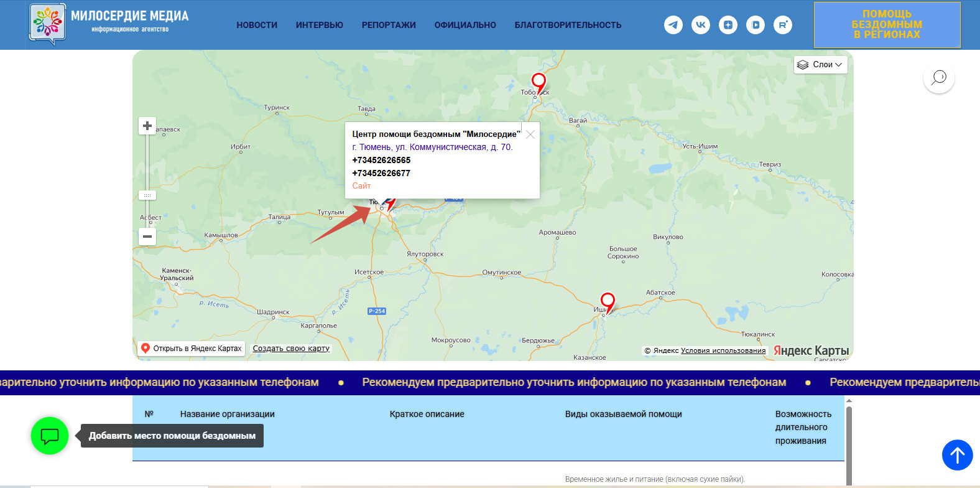
Task: Click the Омутинское label on map
Action: point(502,273)
